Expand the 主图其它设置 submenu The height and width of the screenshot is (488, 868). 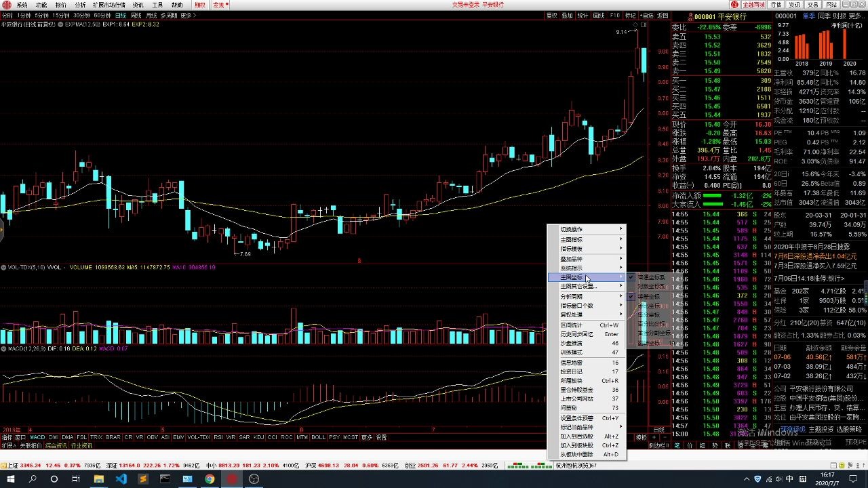point(587,286)
